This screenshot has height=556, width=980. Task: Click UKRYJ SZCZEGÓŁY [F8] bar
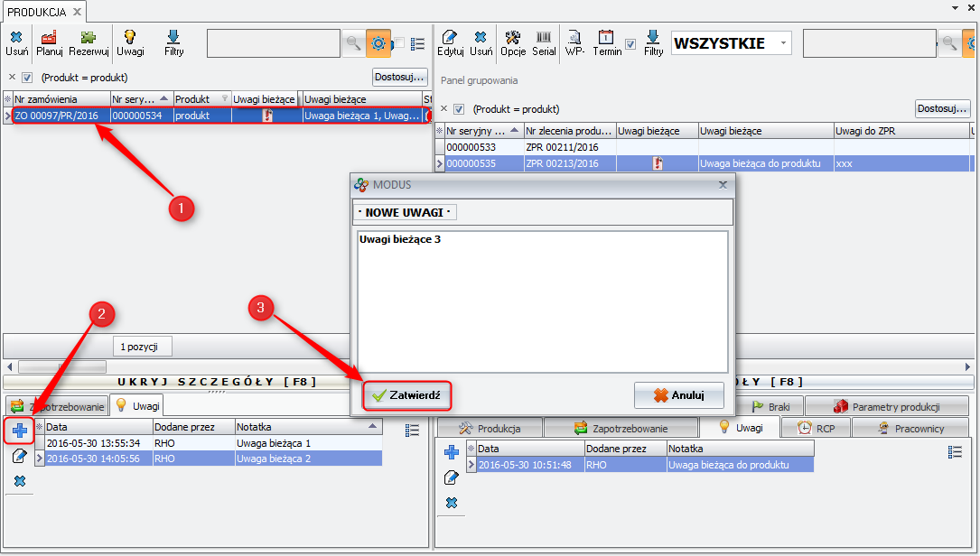click(x=217, y=382)
